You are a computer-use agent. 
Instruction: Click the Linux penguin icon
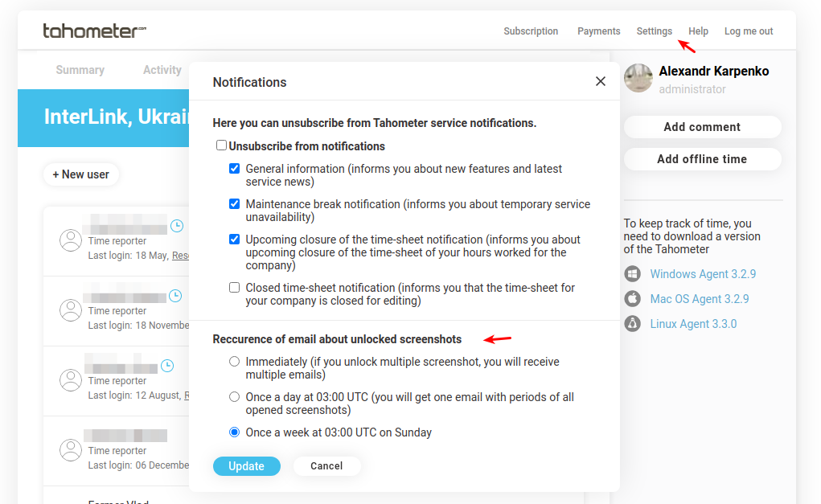coord(633,323)
